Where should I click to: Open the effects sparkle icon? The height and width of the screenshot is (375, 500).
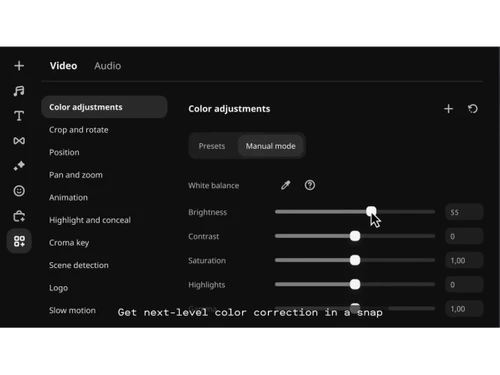(19, 166)
